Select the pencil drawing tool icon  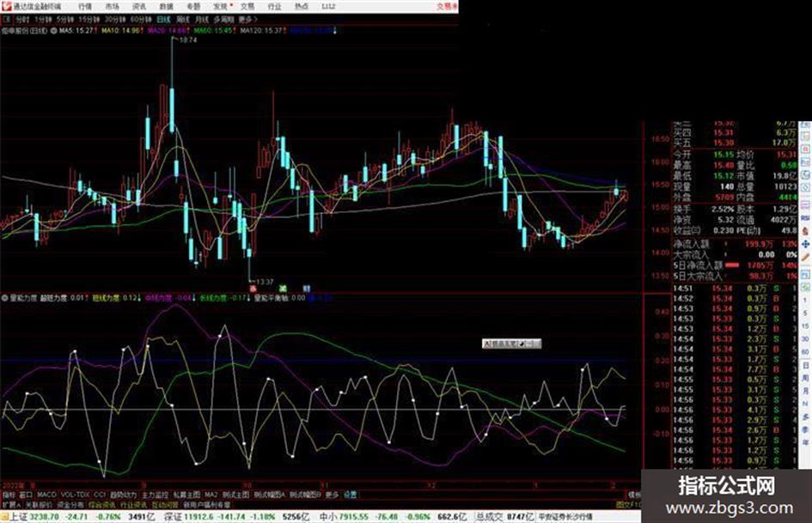(805, 257)
